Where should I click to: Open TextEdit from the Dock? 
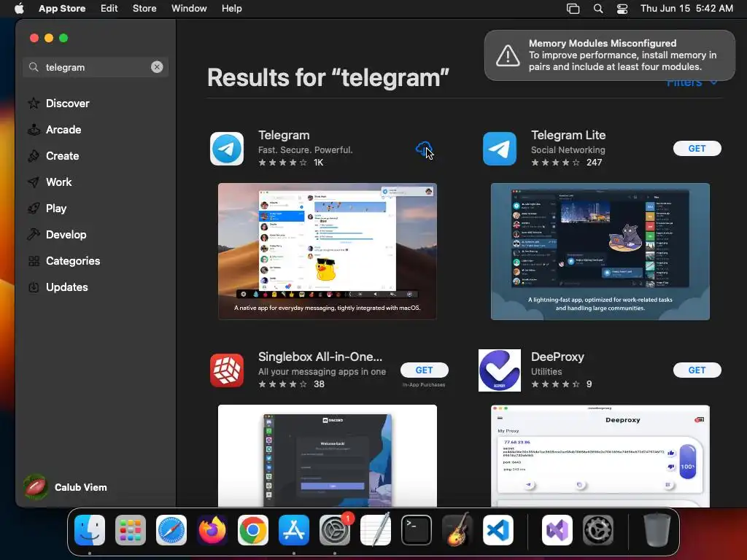coord(376,530)
